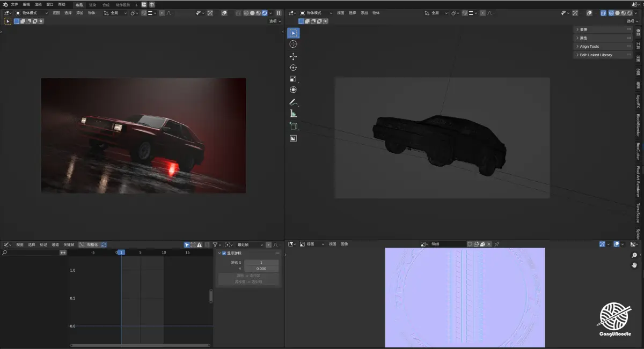Switch to the 布局 workspace tab
Viewport: 644px width, 349px height.
pos(79,5)
